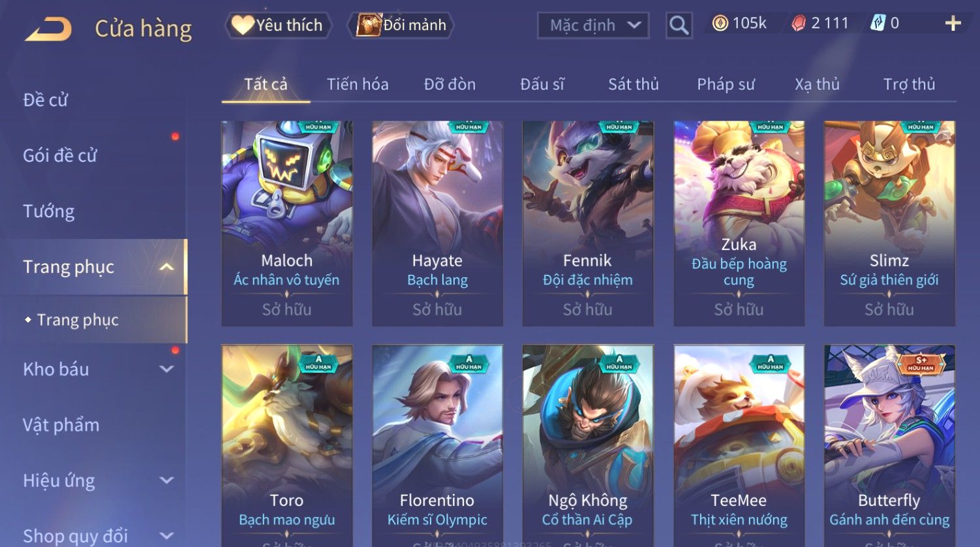Screen dimensions: 980x547
Task: Click the back arrow icon beside Cửa hàng
Action: [48, 29]
